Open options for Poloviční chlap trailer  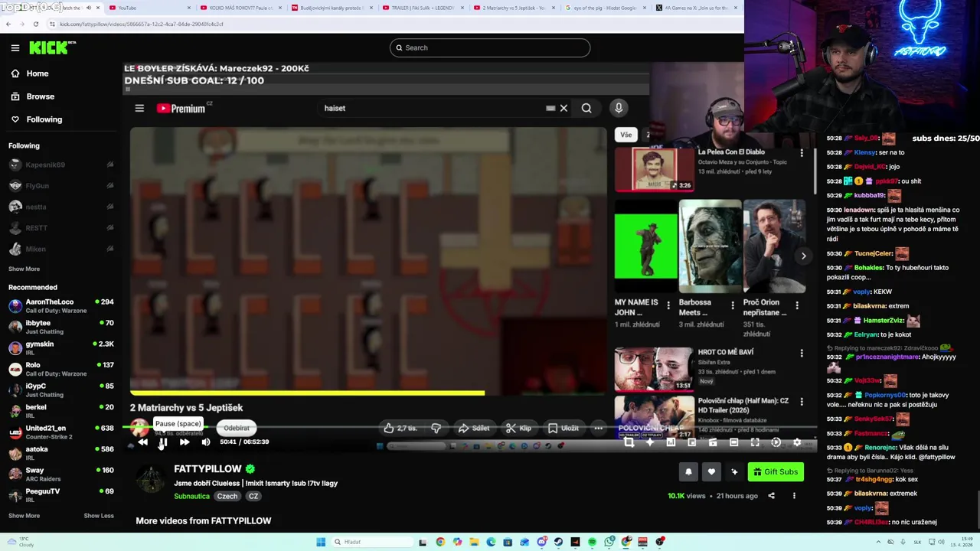click(802, 401)
